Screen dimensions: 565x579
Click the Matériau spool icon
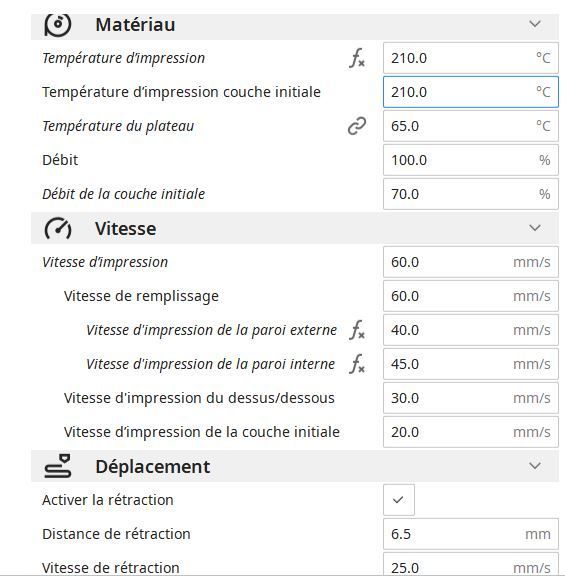pyautogui.click(x=58, y=25)
